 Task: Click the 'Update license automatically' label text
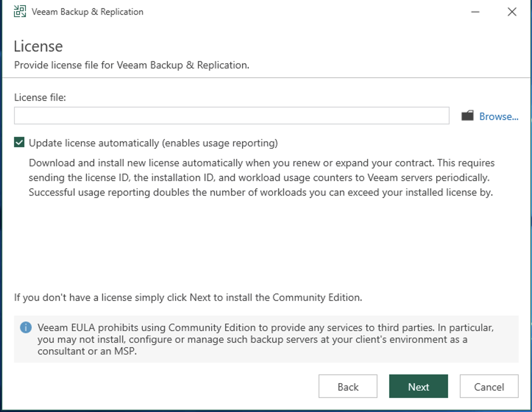coord(153,143)
